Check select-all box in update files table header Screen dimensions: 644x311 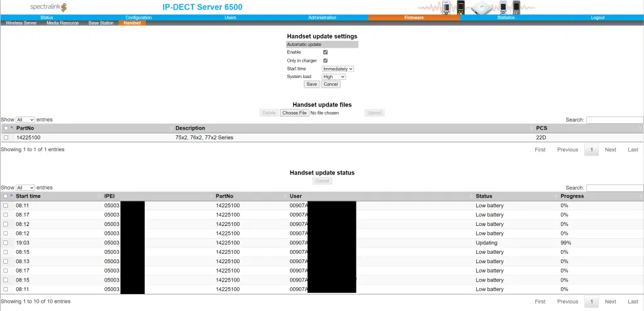click(x=6, y=128)
